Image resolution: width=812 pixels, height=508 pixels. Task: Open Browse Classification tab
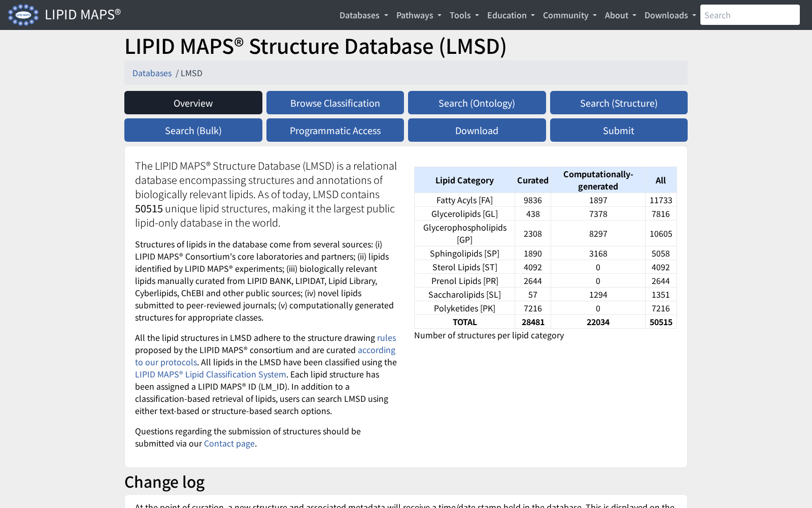(335, 103)
